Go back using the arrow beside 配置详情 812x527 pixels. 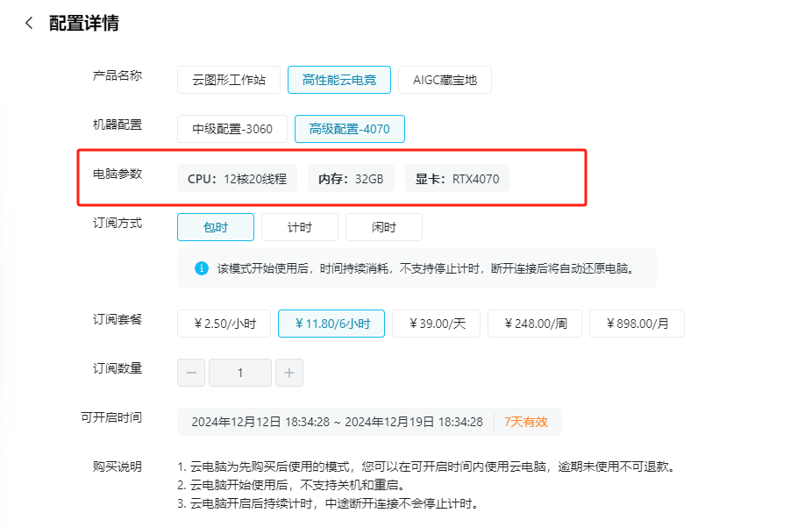pyautogui.click(x=29, y=23)
